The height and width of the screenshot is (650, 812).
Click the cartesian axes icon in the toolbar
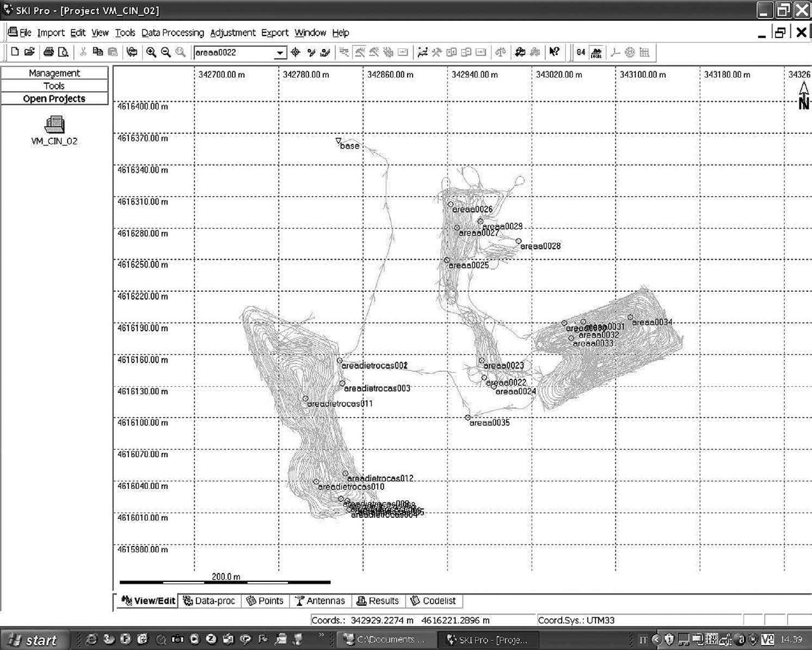point(615,52)
